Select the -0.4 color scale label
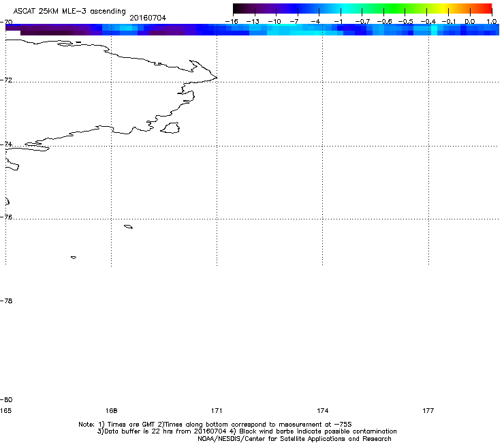 click(428, 22)
